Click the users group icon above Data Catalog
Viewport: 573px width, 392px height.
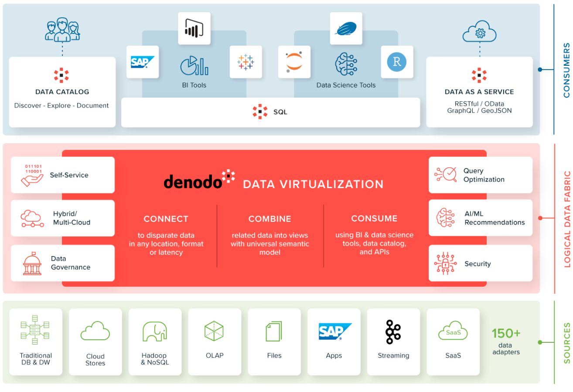click(x=62, y=29)
